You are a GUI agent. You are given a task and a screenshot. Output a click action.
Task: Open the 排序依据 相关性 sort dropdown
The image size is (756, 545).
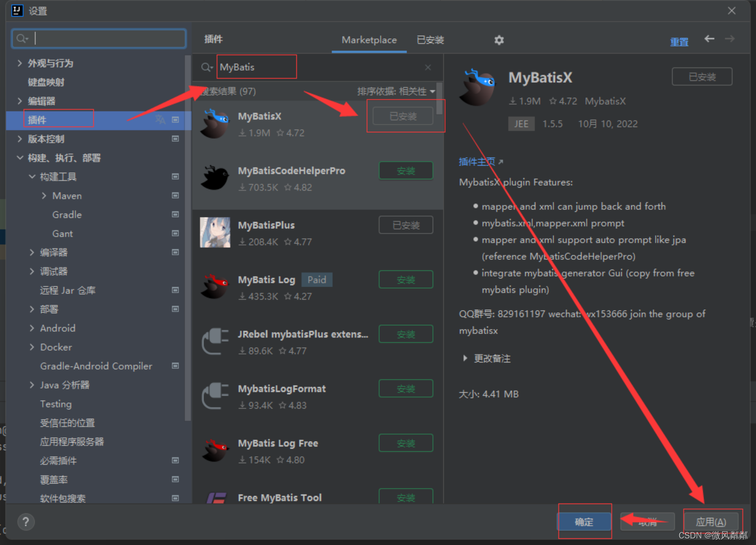click(x=396, y=91)
